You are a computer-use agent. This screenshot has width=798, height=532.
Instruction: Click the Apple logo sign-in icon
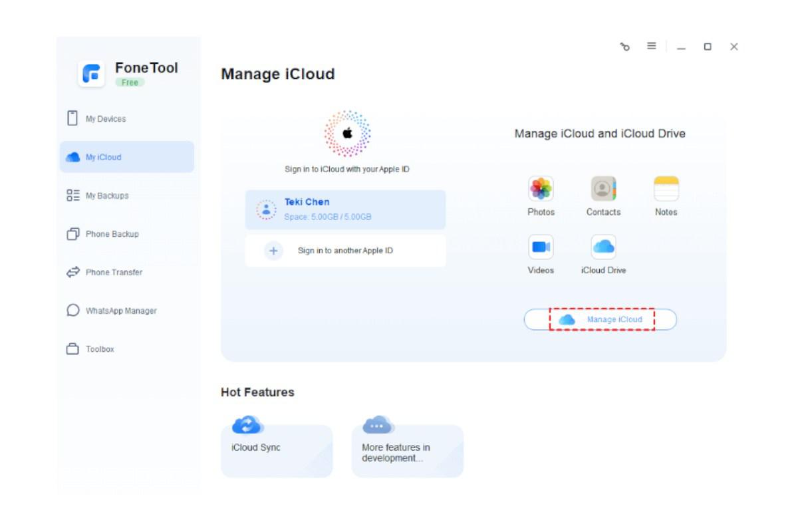(x=347, y=134)
